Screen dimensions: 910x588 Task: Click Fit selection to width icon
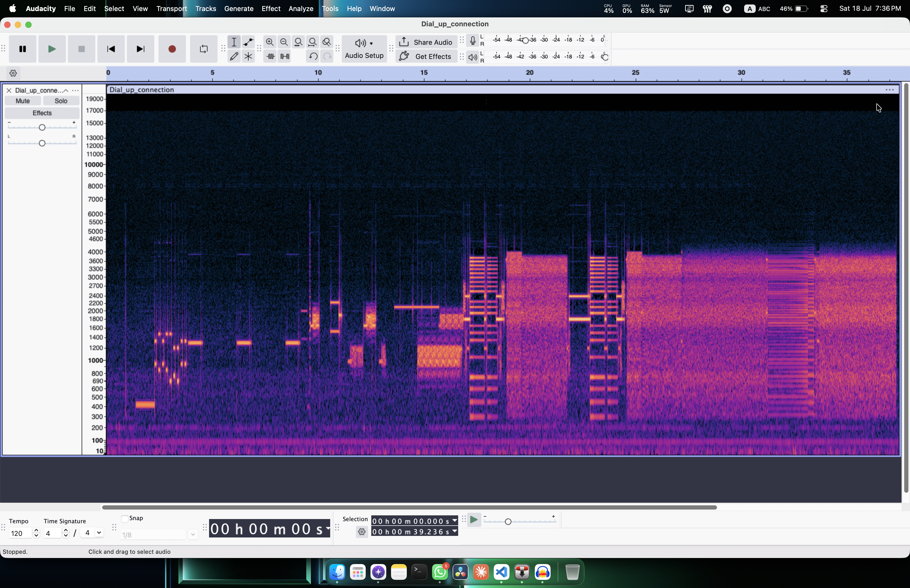299,42
